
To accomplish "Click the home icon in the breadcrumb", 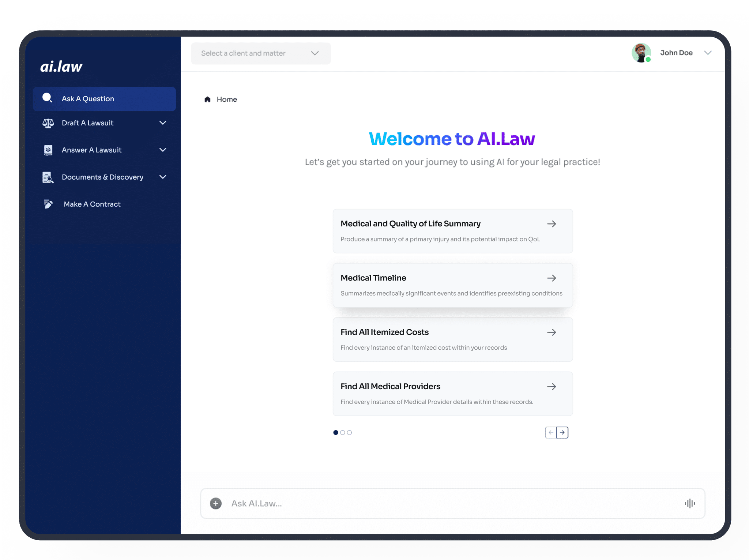I will [x=208, y=99].
